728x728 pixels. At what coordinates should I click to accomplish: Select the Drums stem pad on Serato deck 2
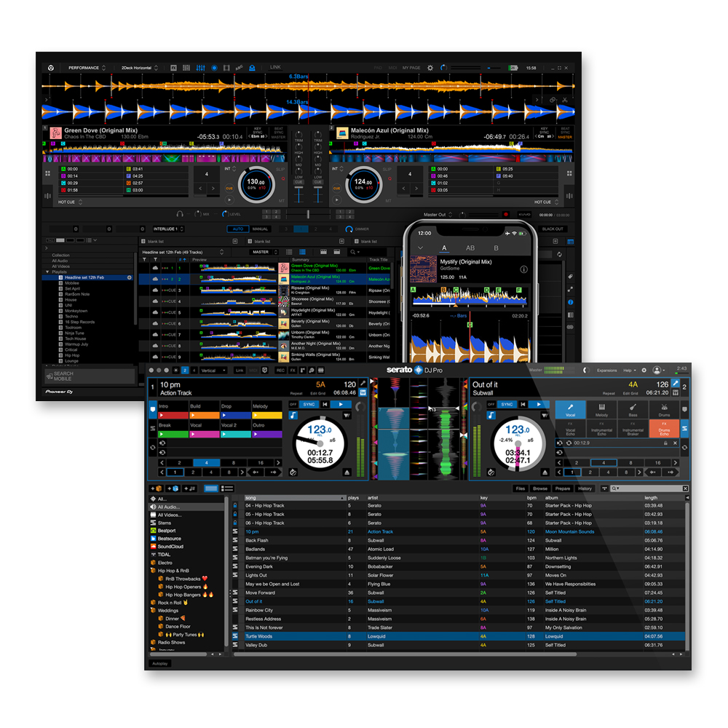pos(665,409)
